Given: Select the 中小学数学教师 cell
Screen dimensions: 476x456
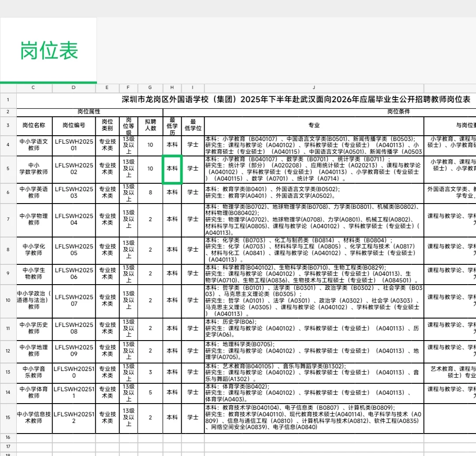Looking at the screenshot, I should point(34,169).
